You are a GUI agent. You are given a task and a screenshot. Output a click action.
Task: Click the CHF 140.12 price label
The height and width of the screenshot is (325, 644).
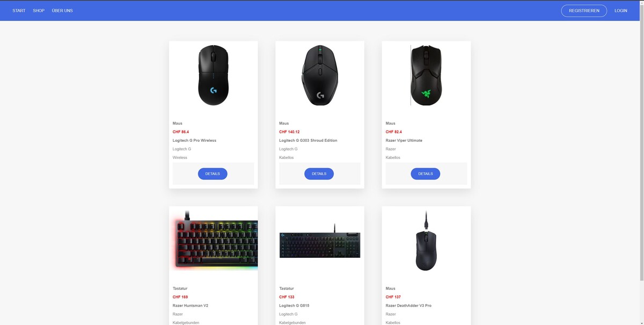point(289,132)
